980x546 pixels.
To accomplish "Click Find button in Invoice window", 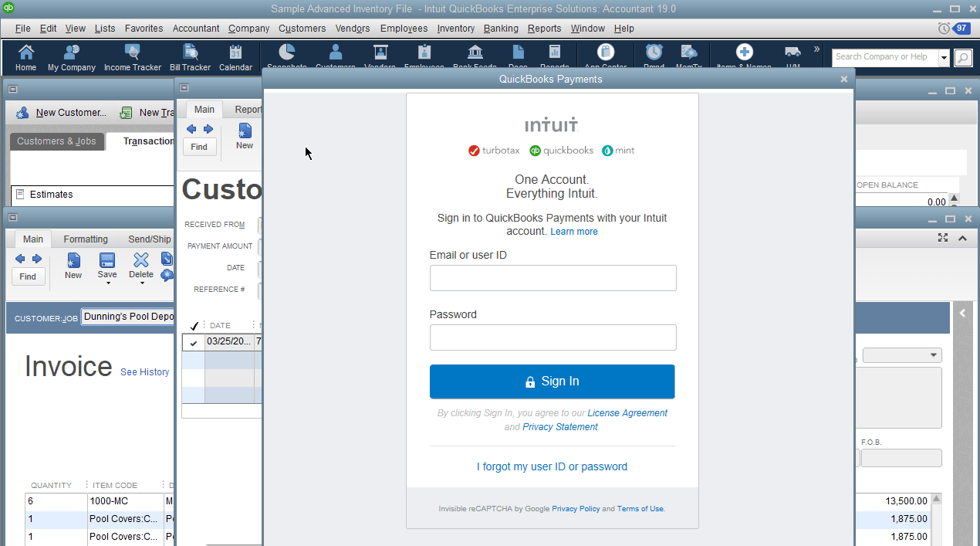I will coord(28,276).
